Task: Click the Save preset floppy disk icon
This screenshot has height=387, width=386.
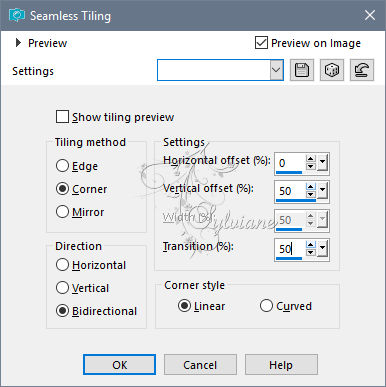Action: pyautogui.click(x=302, y=70)
